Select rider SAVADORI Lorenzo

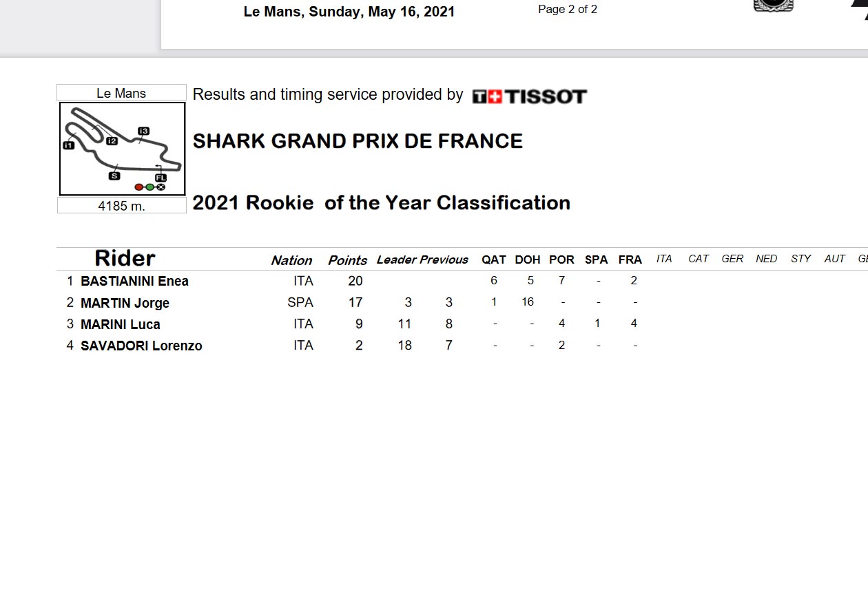click(141, 346)
